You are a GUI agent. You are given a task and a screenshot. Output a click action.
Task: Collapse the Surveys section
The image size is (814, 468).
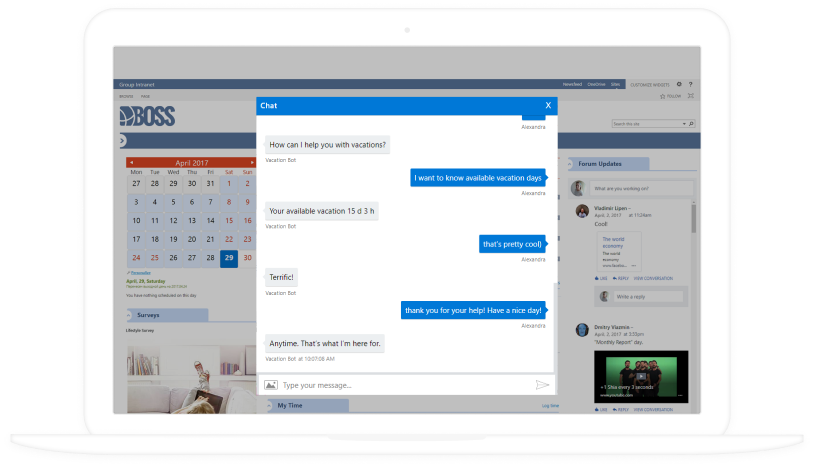(x=130, y=315)
